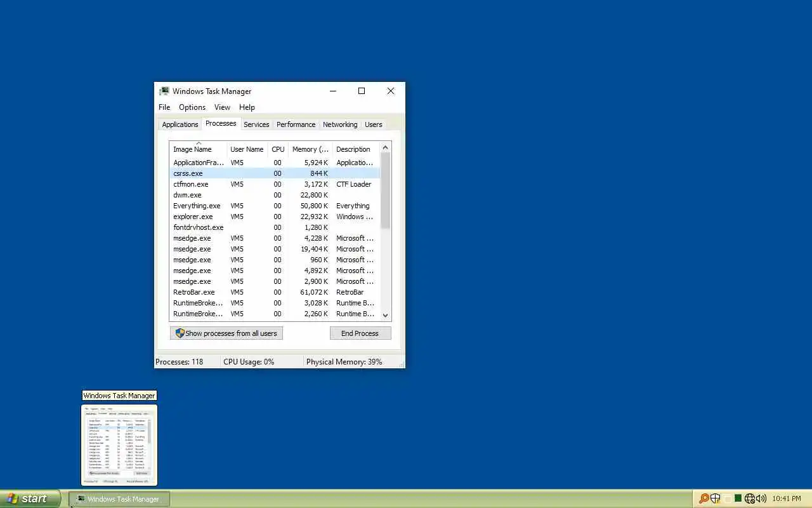The image size is (812, 508).
Task: Select RuntimeBroke... using 3,028 K memory
Action: coord(275,303)
